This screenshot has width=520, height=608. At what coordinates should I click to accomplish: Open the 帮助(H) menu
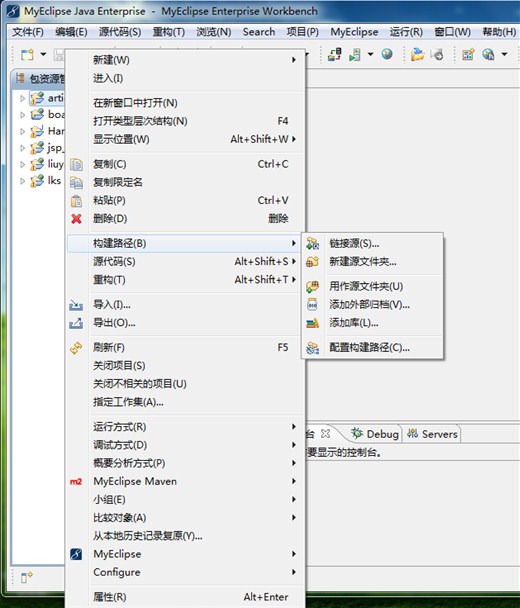tap(499, 32)
